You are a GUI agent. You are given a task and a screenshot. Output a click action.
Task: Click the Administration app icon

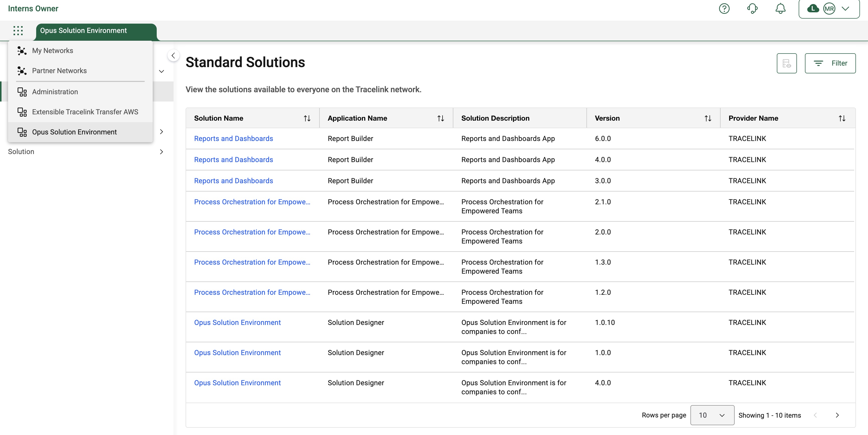(x=22, y=92)
